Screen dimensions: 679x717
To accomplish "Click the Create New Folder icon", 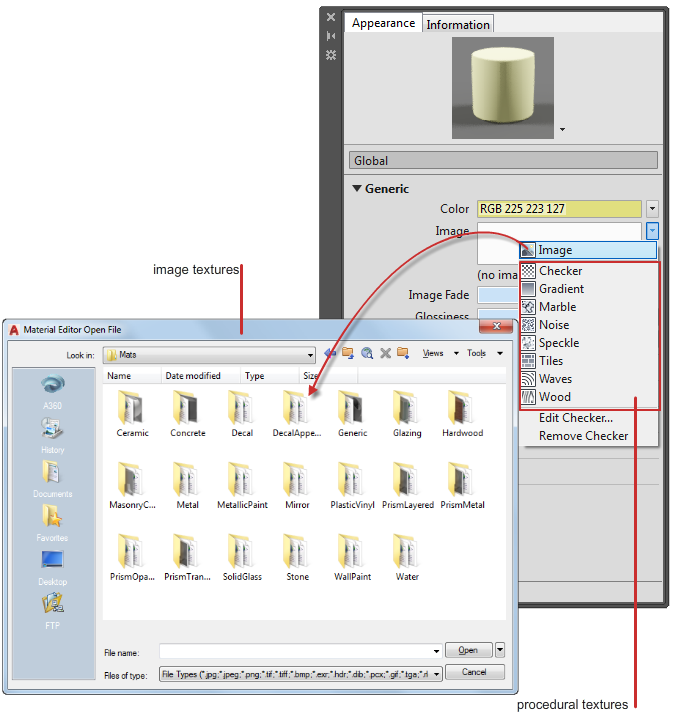I will click(x=403, y=353).
